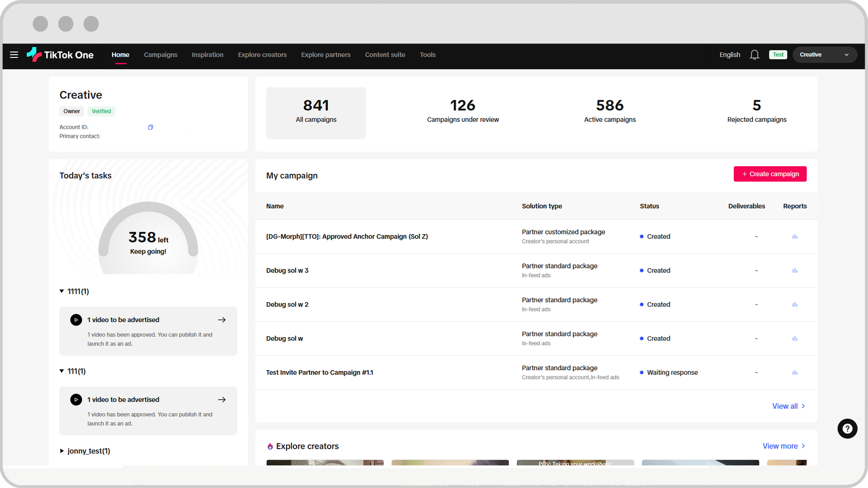Image resolution: width=868 pixels, height=488 pixels.
Task: Click the TikTok One logo
Action: (60, 55)
